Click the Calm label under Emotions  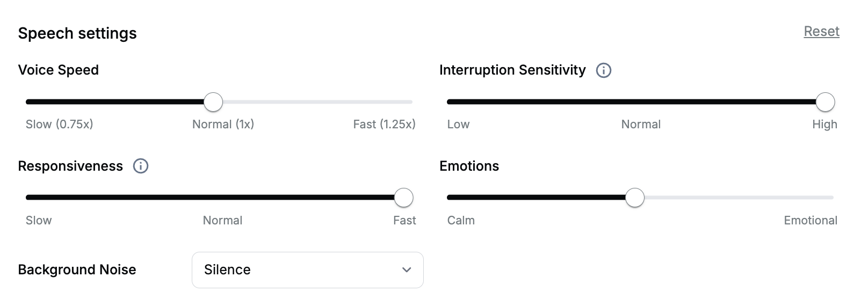coord(461,221)
